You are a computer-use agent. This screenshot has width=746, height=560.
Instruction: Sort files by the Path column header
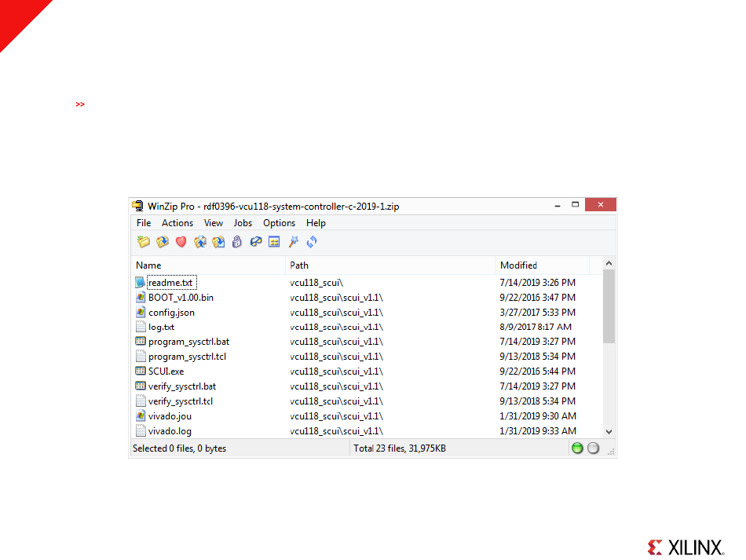click(x=390, y=265)
